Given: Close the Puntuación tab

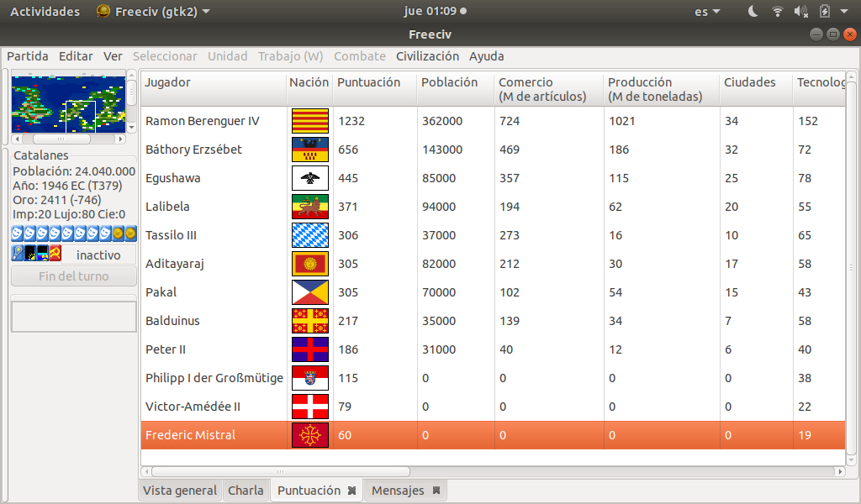Looking at the screenshot, I should point(352,491).
